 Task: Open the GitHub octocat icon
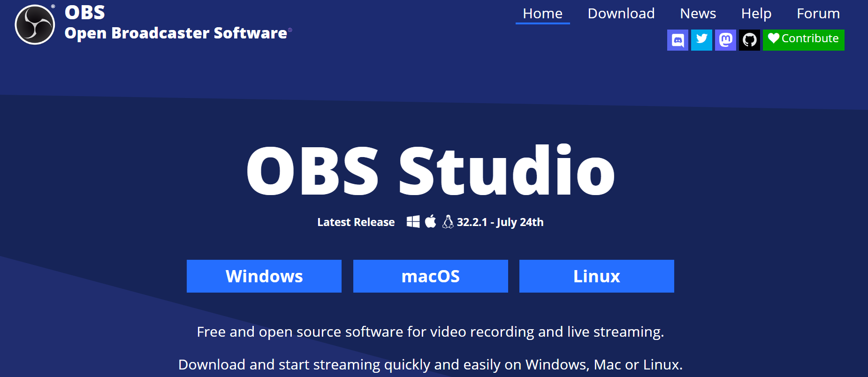coord(749,40)
